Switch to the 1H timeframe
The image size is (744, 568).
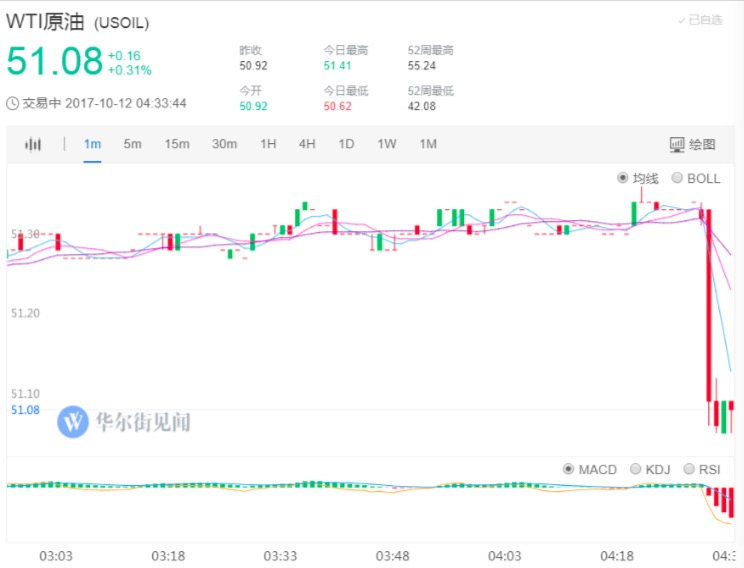point(268,144)
